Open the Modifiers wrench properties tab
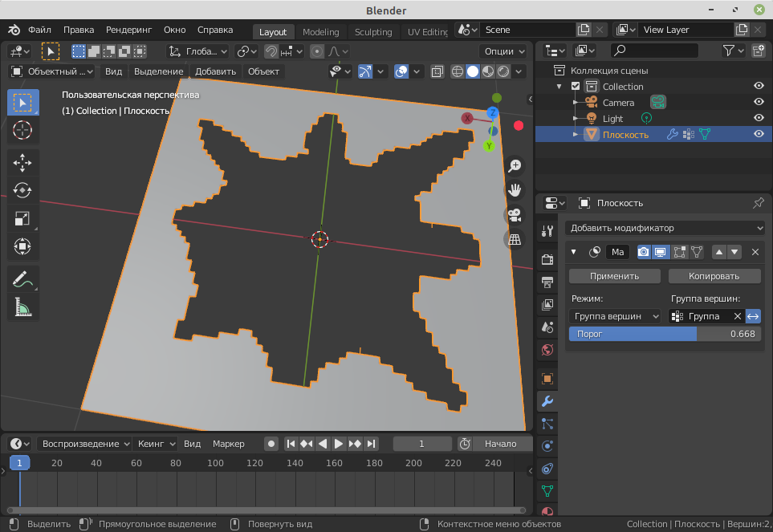 547,401
